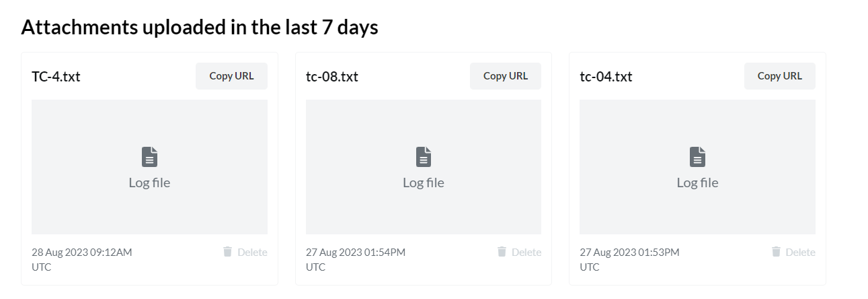Copy the URL of tc-08.txt
Viewport: 868px width, 299px height.
[x=506, y=76]
